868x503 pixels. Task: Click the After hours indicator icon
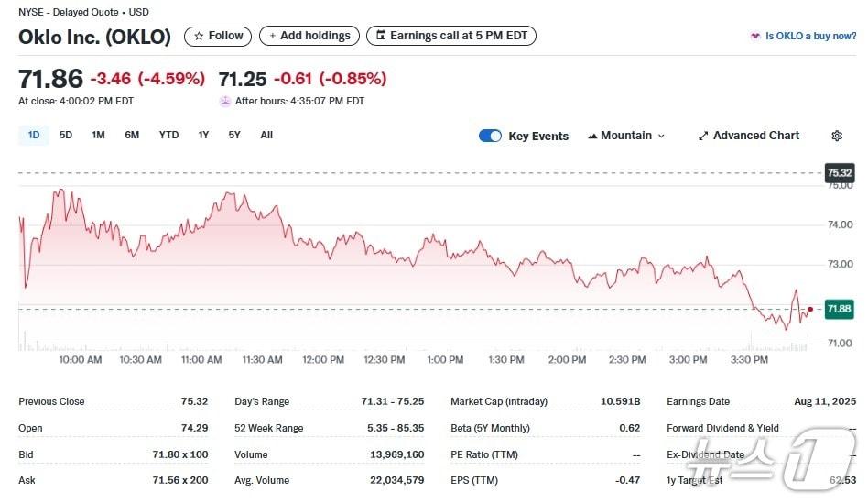225,101
